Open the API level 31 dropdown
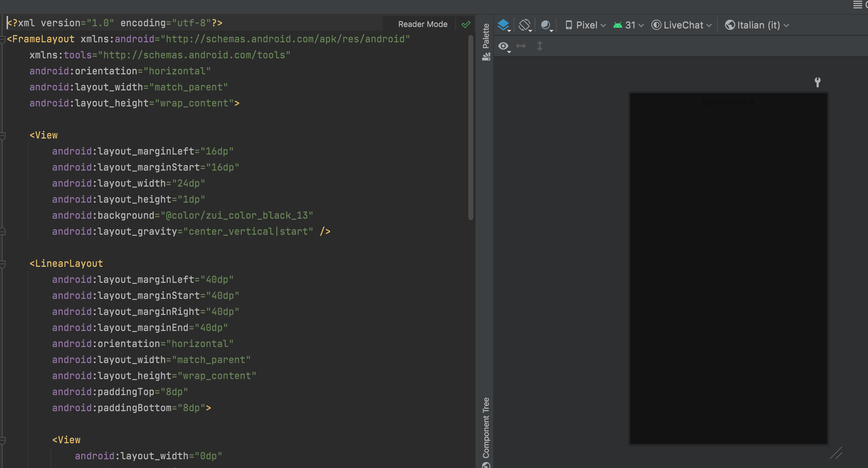The image size is (868, 468). click(x=629, y=25)
